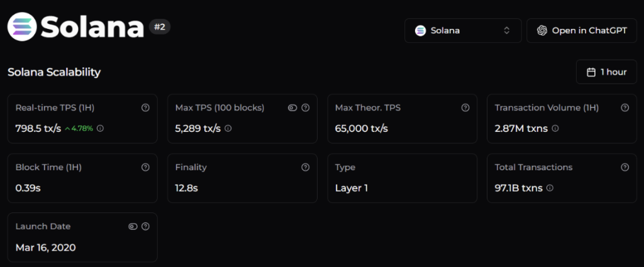Click info icon beside 4.78% change
The width and height of the screenshot is (644, 267).
click(x=100, y=128)
